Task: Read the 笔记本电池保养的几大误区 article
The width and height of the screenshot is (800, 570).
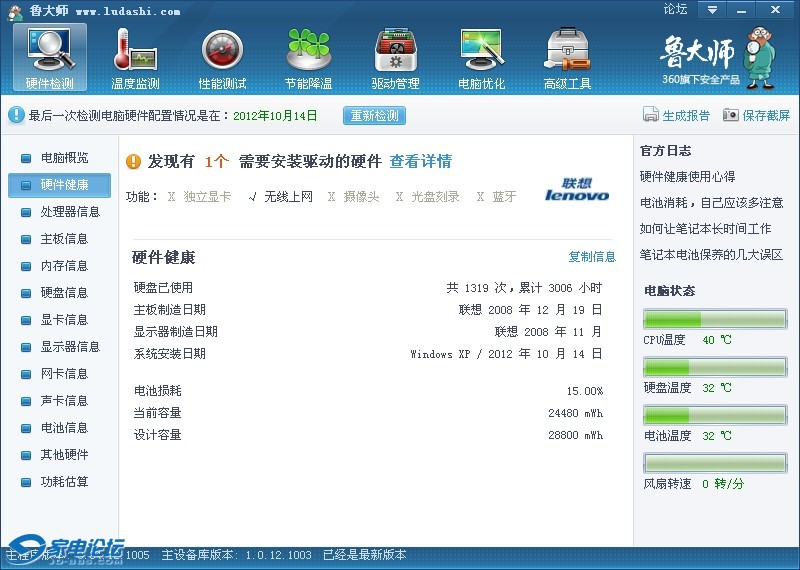Action: click(711, 255)
